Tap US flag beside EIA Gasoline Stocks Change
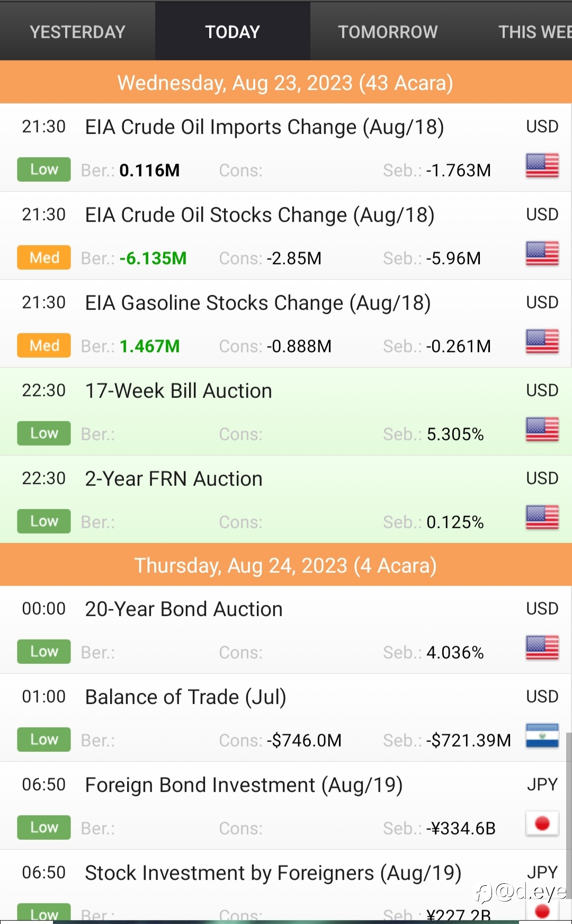Viewport: 572px width, 924px height. pos(542,342)
